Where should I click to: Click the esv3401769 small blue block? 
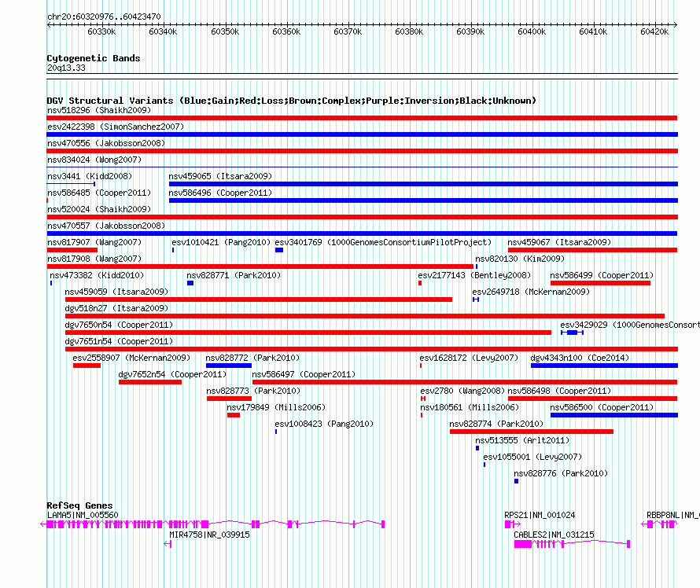279,250
